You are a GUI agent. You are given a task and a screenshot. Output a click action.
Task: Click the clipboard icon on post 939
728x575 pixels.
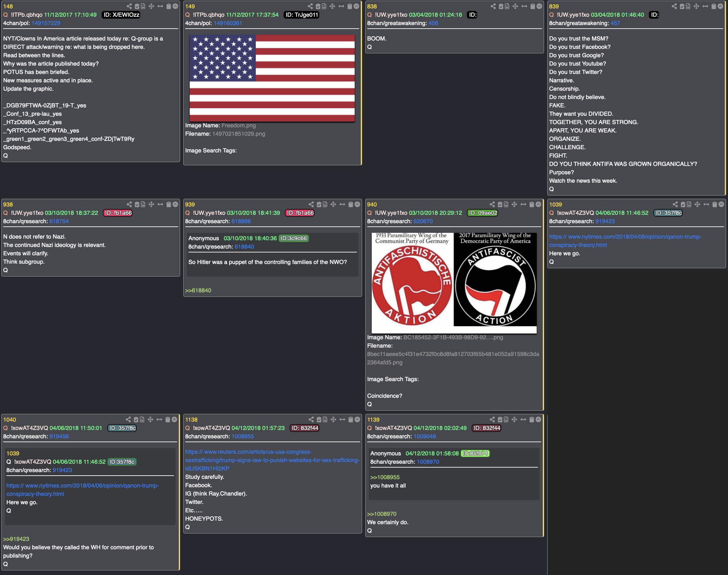[351, 204]
